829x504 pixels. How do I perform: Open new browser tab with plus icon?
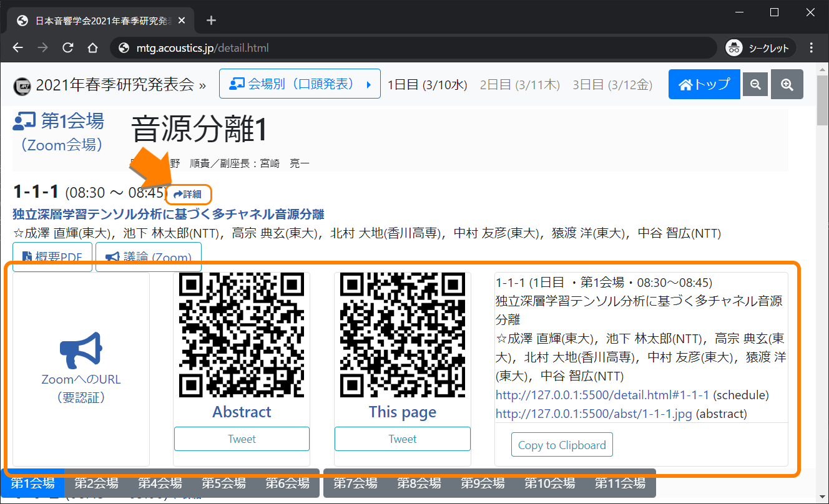click(x=211, y=21)
